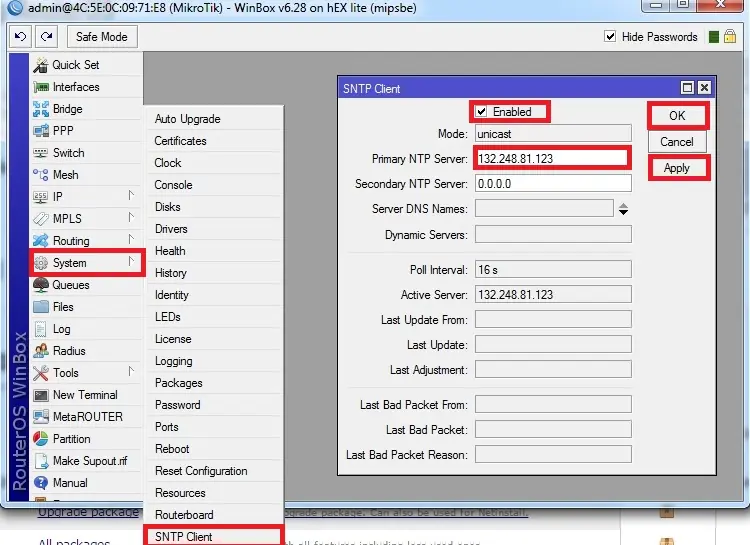Click the Partition pie chart icon
750x545 pixels.
(41, 439)
